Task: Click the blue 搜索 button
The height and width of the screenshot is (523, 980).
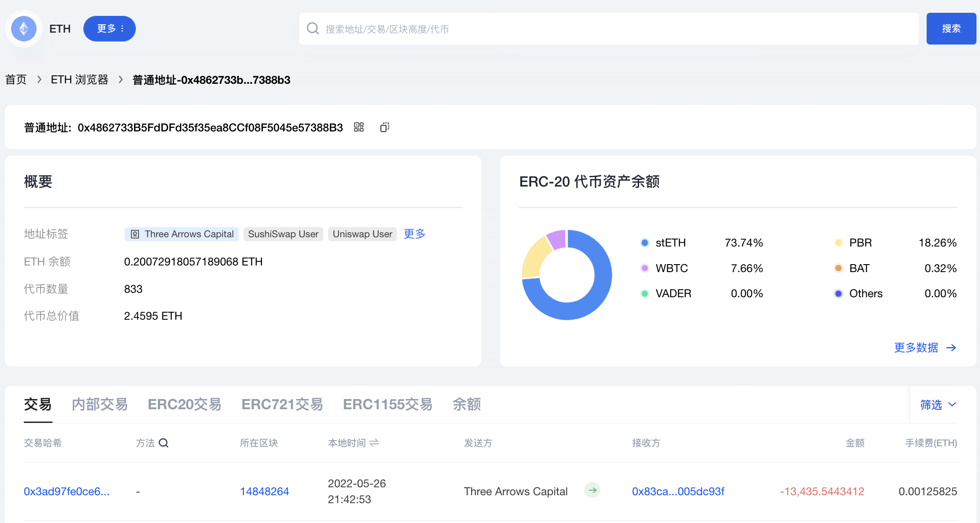Action: 951,29
